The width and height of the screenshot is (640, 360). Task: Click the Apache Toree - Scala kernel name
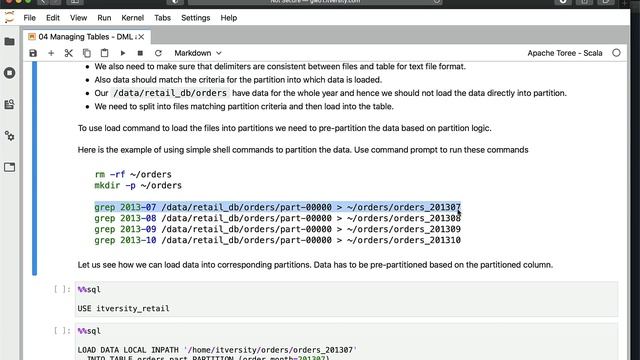click(564, 53)
